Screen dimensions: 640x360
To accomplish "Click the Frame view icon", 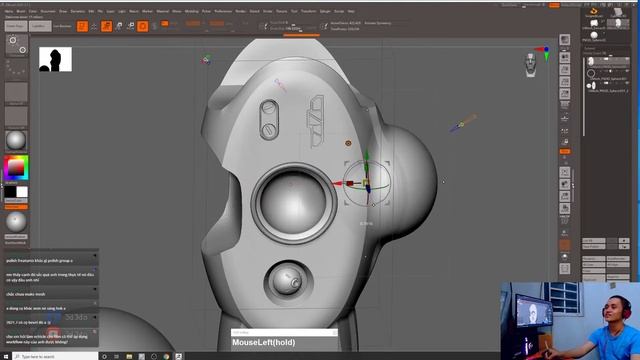I will pyautogui.click(x=564, y=172).
